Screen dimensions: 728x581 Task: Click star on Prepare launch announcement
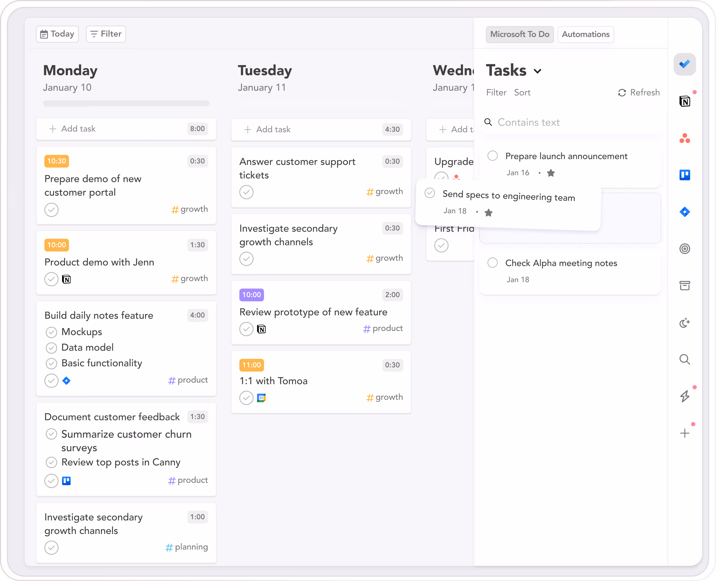551,173
